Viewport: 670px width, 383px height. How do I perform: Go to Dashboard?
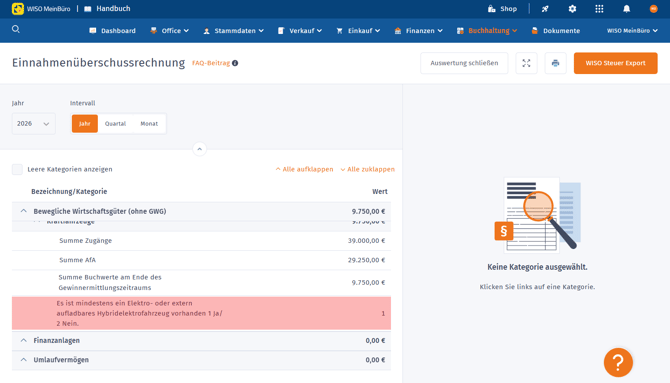[x=112, y=31]
